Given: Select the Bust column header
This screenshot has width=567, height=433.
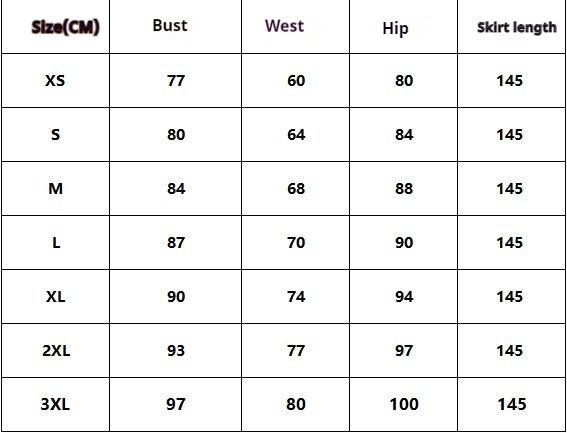Looking at the screenshot, I should 170,25.
